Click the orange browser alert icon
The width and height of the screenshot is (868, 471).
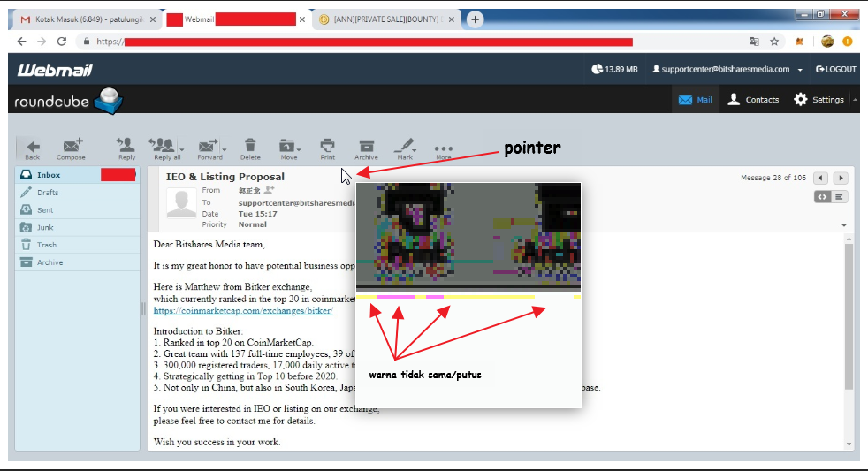coord(847,42)
